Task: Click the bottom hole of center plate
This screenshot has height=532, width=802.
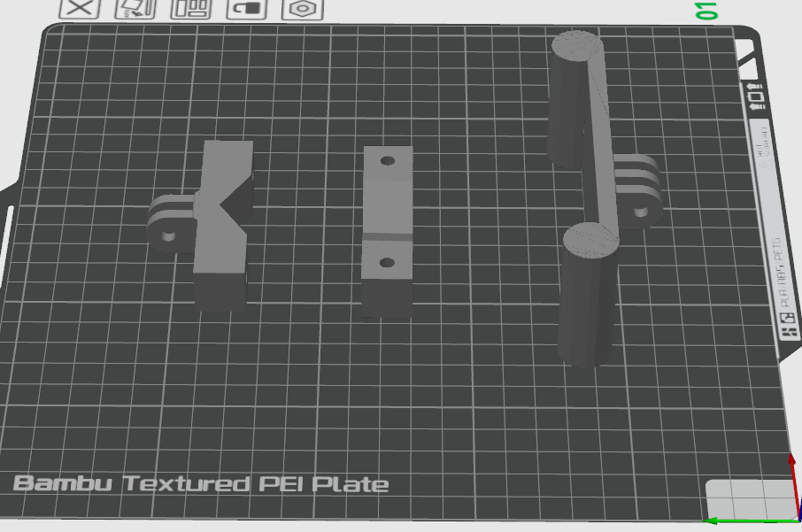Action: pyautogui.click(x=386, y=263)
